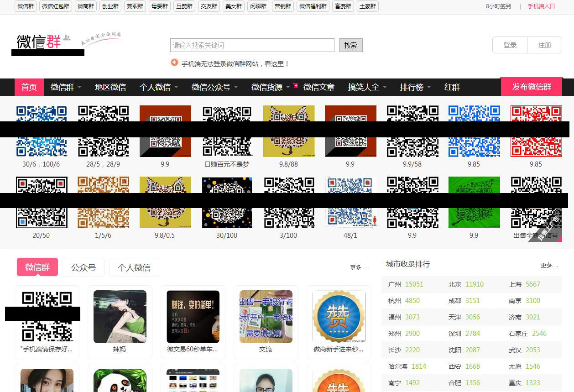Click the 登录 login button
Viewport: 574px width, 392px height.
[x=510, y=45]
